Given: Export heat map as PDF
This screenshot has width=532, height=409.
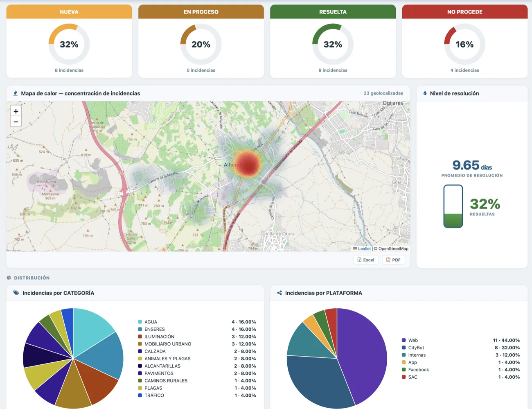Looking at the screenshot, I should 393,260.
